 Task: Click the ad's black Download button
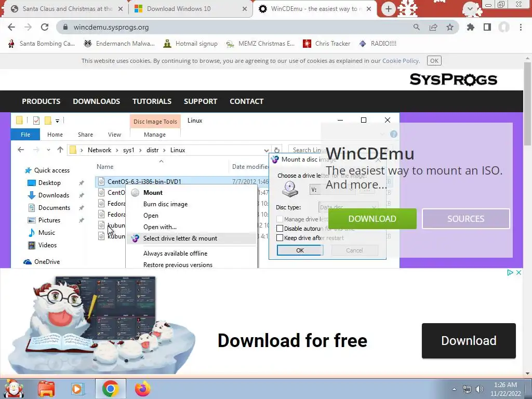pos(469,341)
